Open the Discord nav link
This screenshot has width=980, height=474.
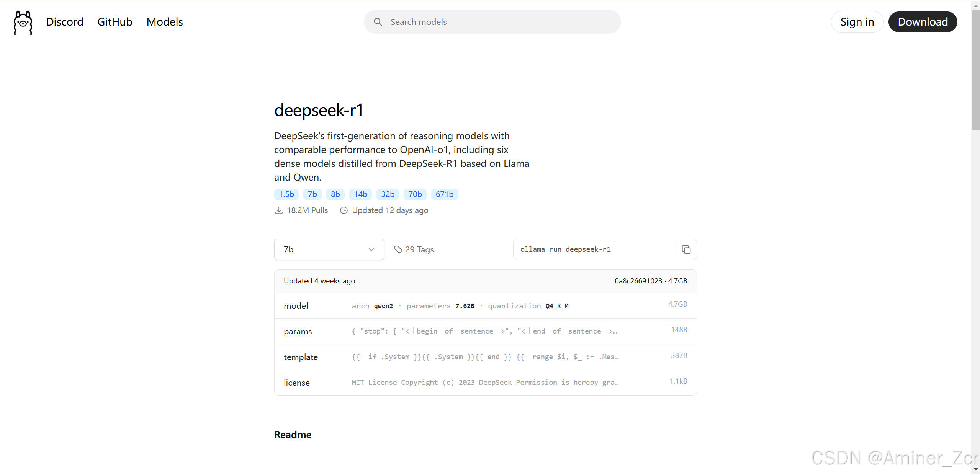tap(65, 22)
